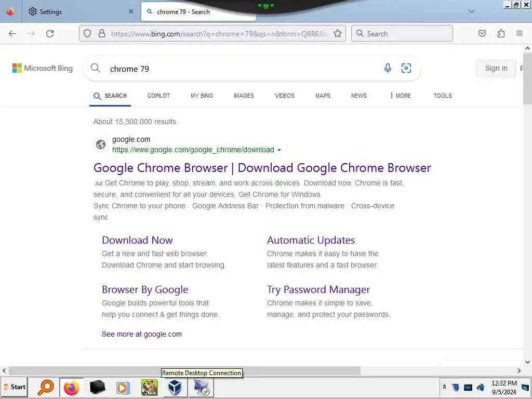Open the Firefox extensions puzzle icon

pyautogui.click(x=501, y=33)
